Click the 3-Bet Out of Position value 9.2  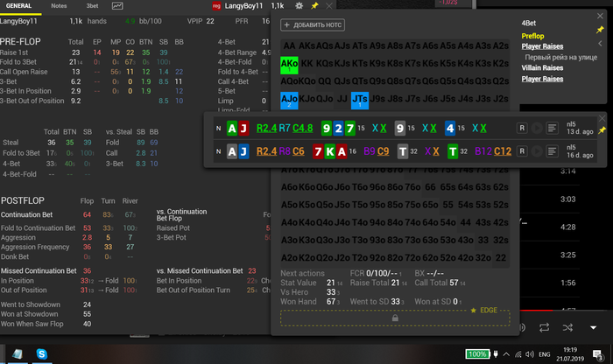pos(76,101)
